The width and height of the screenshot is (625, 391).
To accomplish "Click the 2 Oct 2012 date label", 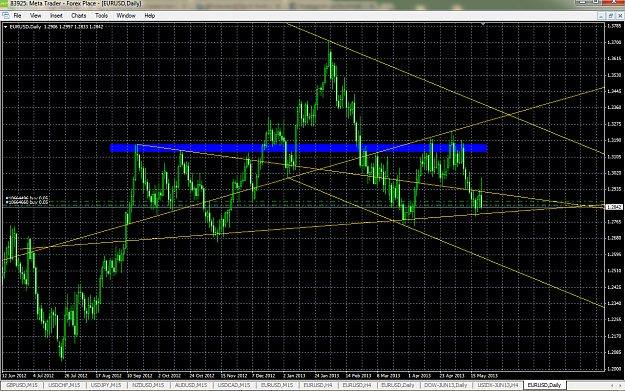I will [x=169, y=375].
